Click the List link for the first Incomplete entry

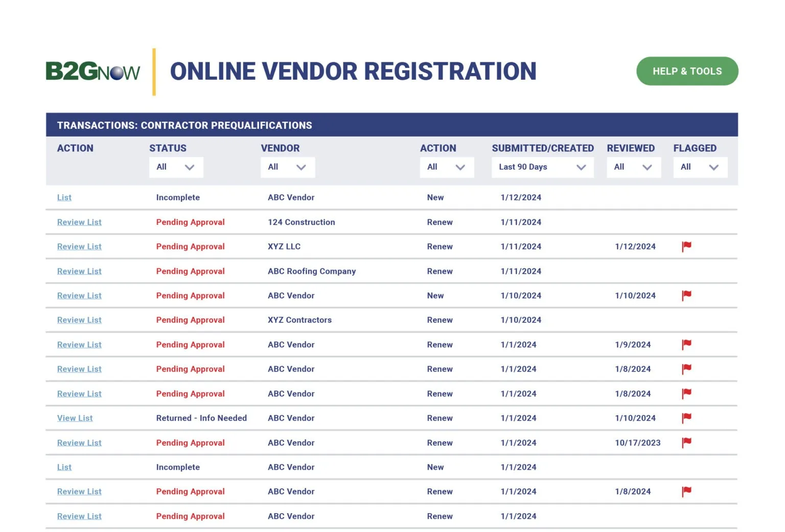click(x=64, y=197)
